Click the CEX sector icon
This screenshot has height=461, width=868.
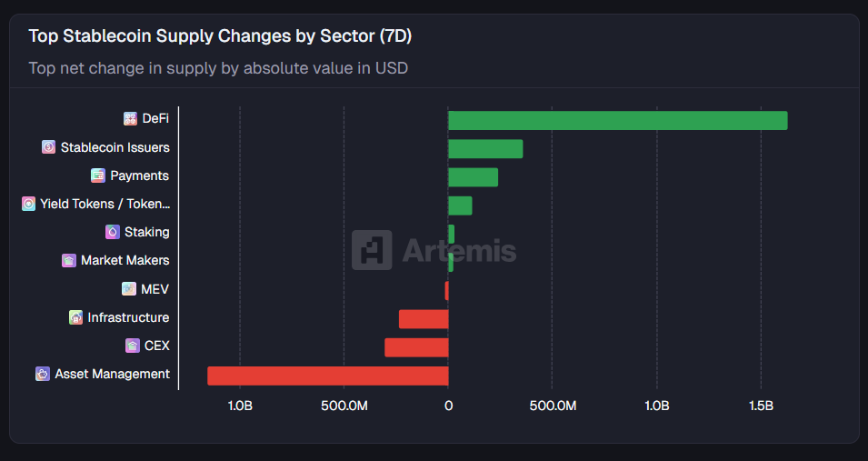133,346
